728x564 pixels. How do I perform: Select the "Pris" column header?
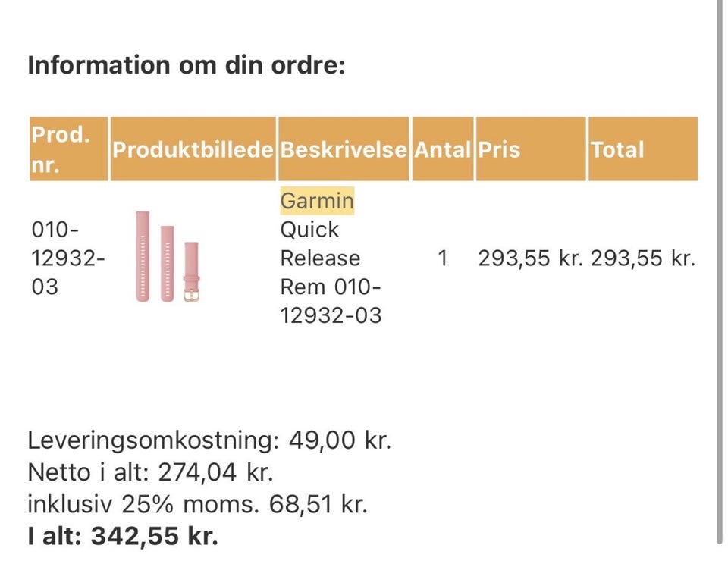[x=499, y=149]
